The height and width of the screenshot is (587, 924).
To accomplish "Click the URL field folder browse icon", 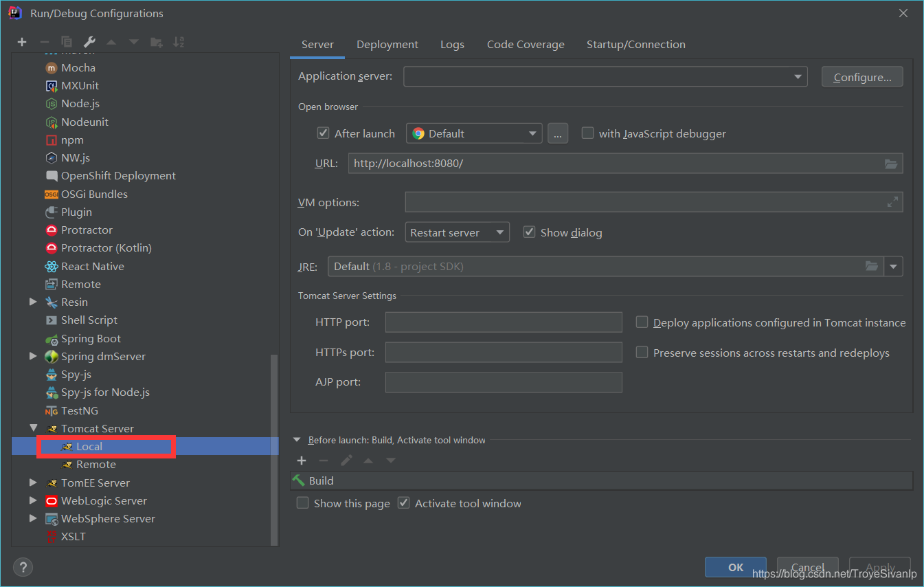I will point(891,164).
